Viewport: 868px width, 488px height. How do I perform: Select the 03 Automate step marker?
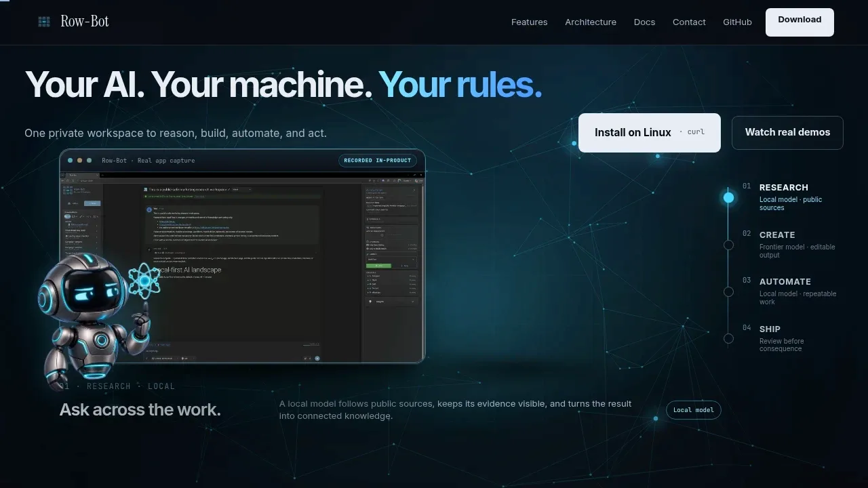(x=728, y=292)
